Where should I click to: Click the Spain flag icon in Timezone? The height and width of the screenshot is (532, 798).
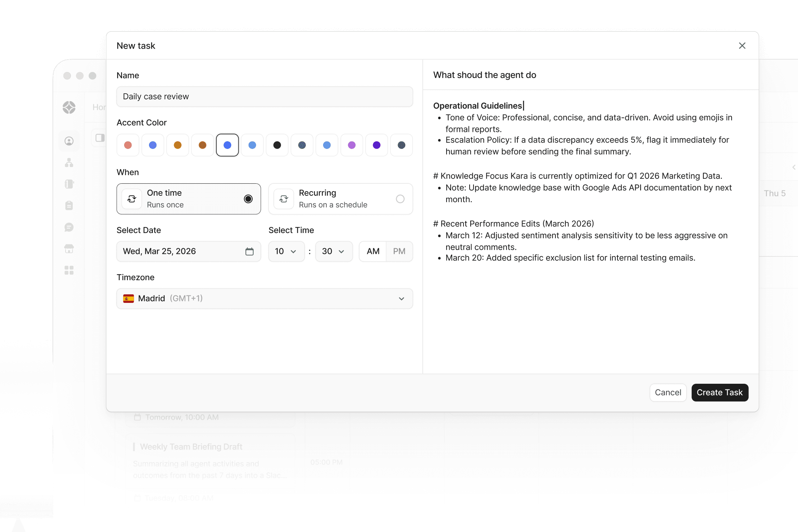click(128, 299)
